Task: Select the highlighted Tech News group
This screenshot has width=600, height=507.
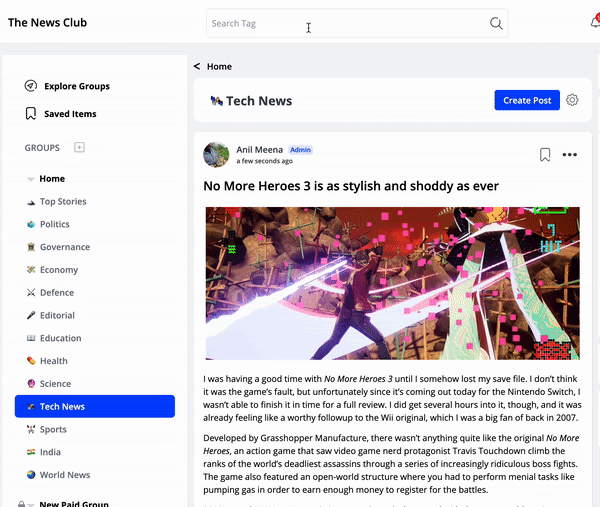Action: click(x=95, y=406)
